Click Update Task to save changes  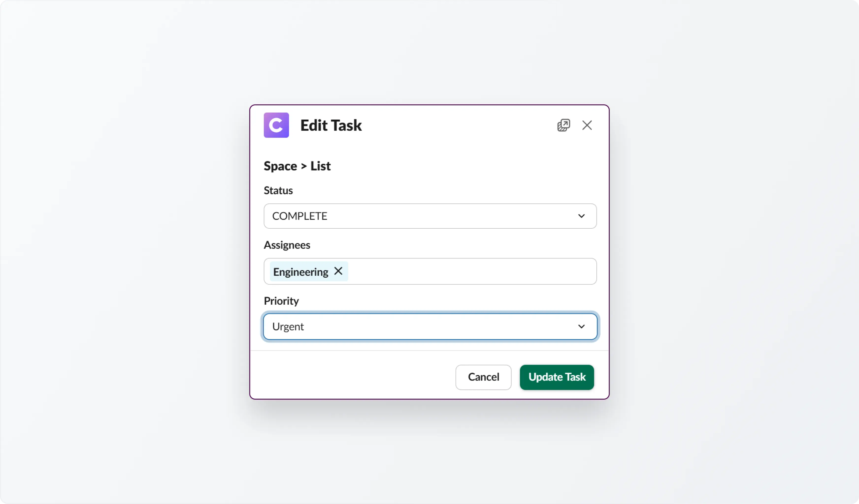pyautogui.click(x=556, y=377)
